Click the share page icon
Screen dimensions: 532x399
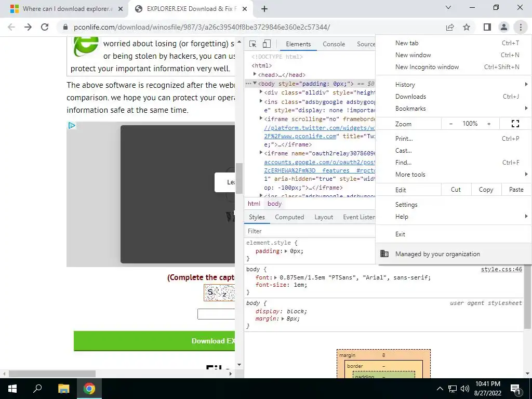[450, 27]
